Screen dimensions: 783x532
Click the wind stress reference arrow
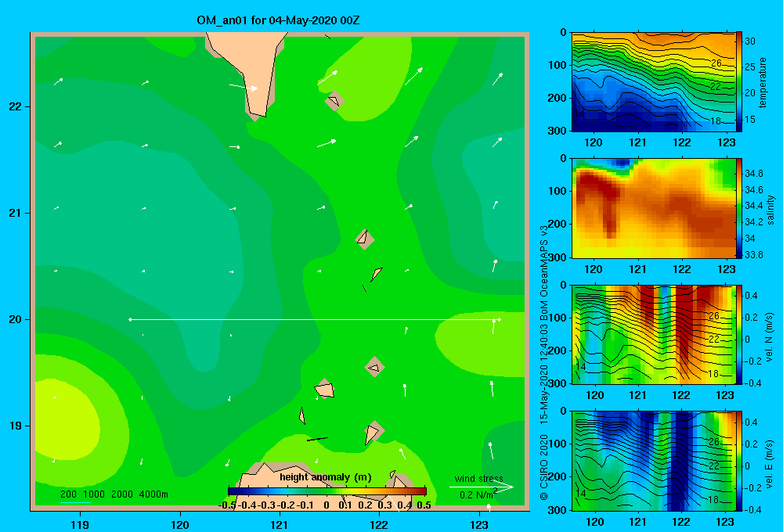[x=482, y=487]
